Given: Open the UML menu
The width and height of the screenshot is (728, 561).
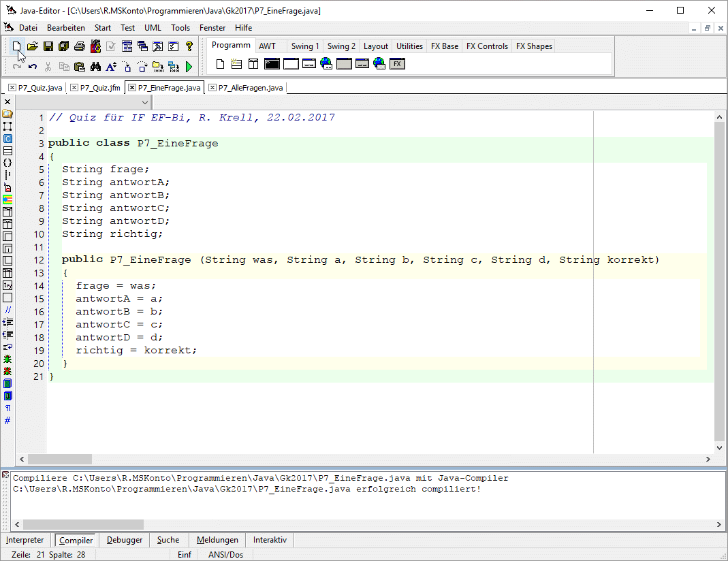Looking at the screenshot, I should 153,28.
